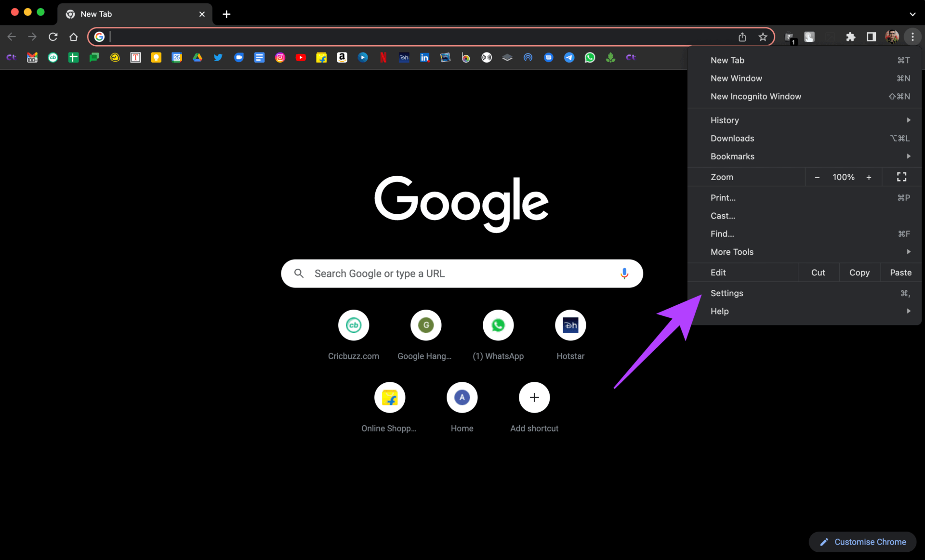925x560 pixels.
Task: Open a New Incognito Window
Action: [x=805, y=96]
